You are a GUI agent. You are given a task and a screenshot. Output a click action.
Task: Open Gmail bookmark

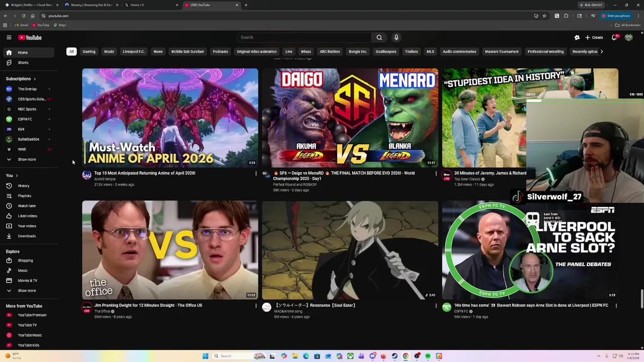pos(22,25)
